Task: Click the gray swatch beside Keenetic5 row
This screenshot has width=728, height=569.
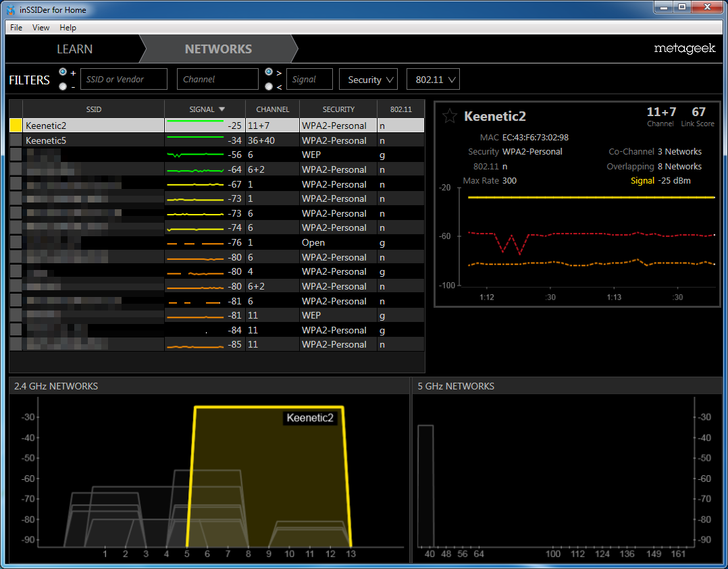Action: point(16,140)
